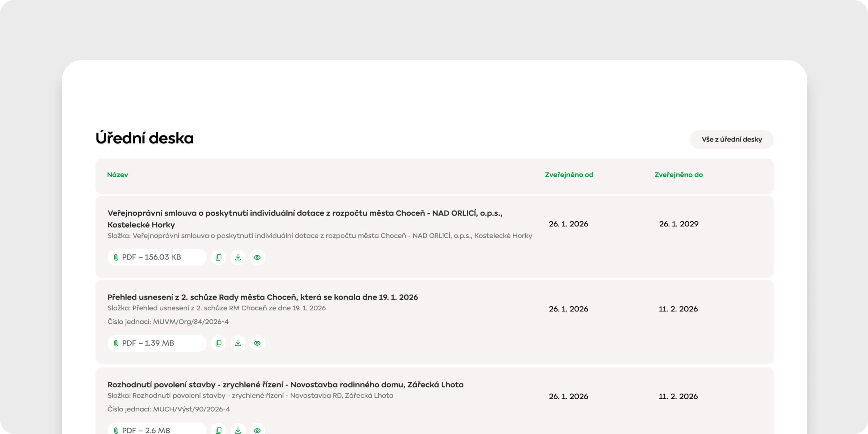Click the paperclip icon on 156.03 KB attachment

tap(116, 257)
